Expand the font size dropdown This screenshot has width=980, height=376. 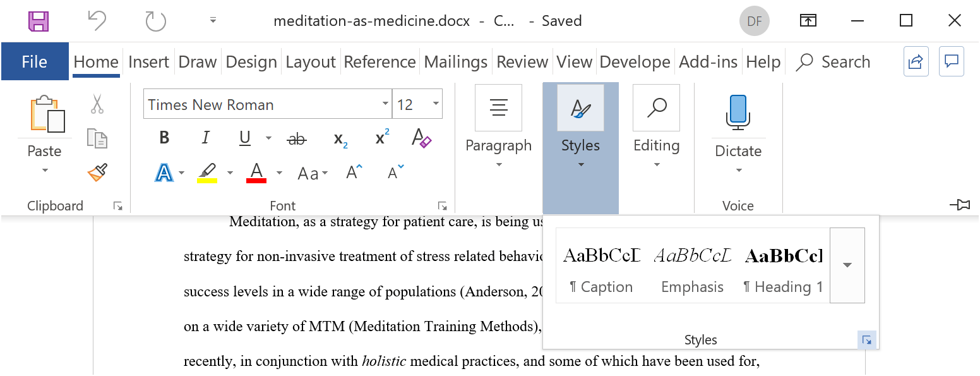436,104
